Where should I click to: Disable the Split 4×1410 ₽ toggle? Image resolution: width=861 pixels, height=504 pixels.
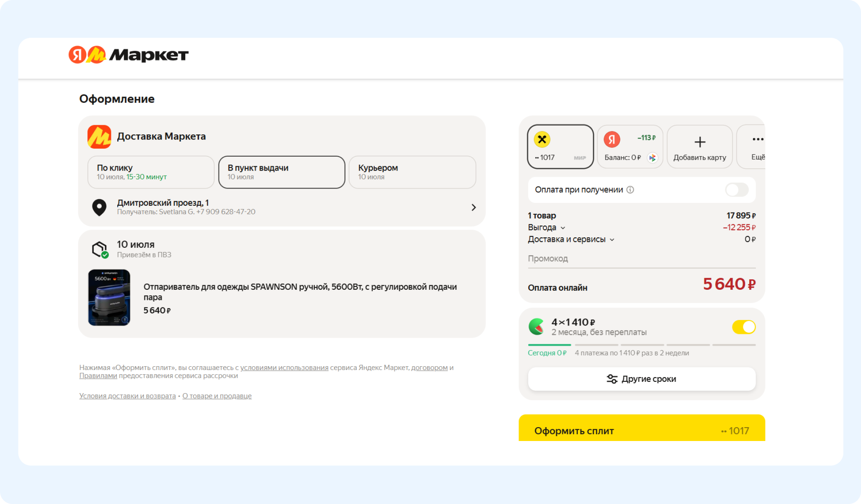click(x=744, y=327)
